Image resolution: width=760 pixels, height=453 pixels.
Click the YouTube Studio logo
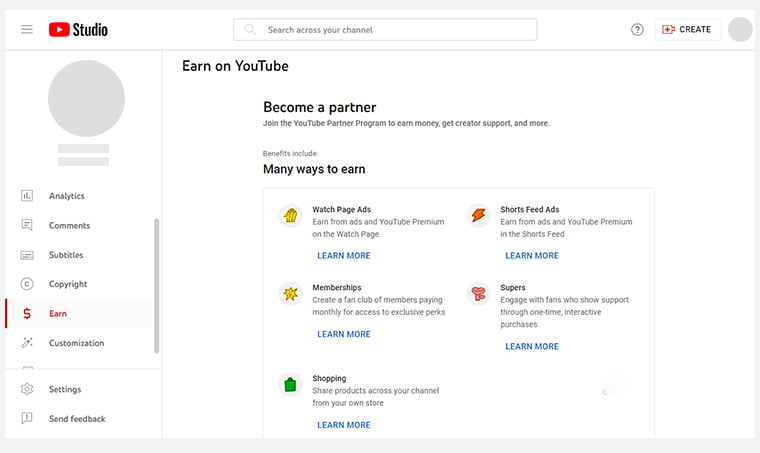(78, 30)
